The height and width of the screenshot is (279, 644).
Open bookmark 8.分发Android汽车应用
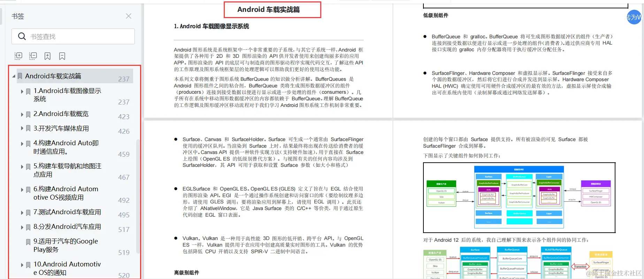coord(67,227)
